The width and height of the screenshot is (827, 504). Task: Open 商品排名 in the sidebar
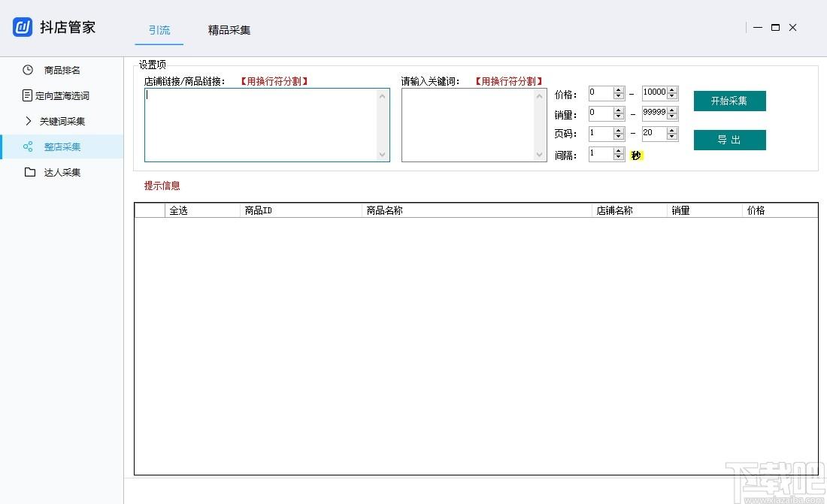62,70
